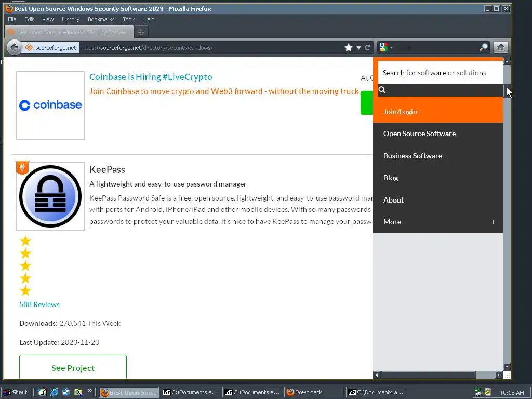This screenshot has width=532, height=399.
Task: Expand quick launch overflow chevron
Action: (x=89, y=391)
